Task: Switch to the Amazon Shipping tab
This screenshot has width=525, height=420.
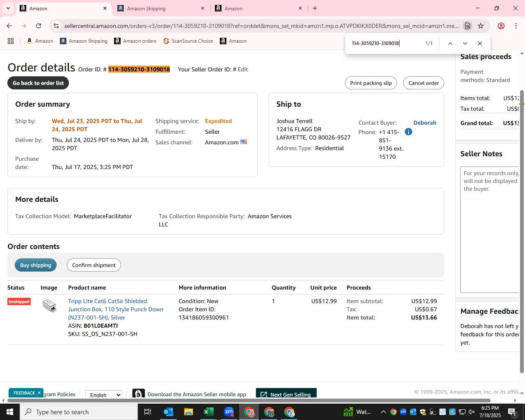Action: point(161,8)
